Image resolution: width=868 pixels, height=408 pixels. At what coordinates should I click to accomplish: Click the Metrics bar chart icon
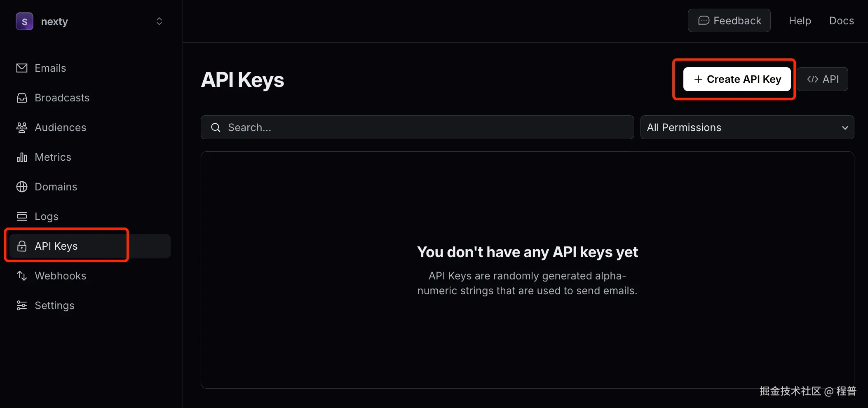click(x=22, y=157)
